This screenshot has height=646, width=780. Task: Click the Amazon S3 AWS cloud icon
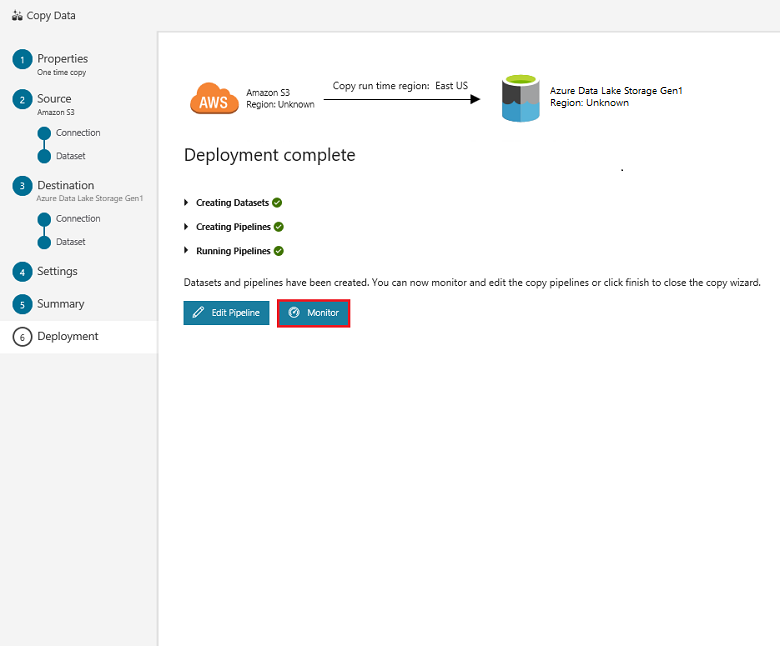(x=214, y=98)
